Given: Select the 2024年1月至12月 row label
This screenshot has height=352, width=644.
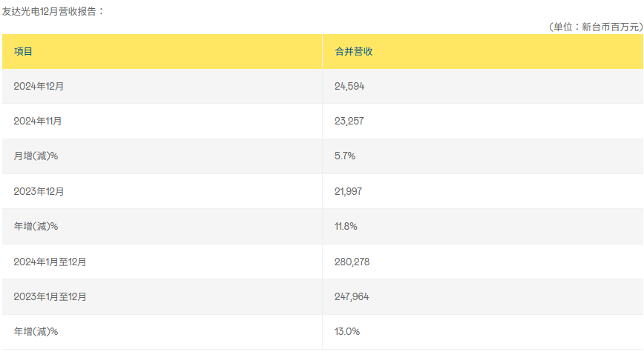Looking at the screenshot, I should point(50,262).
